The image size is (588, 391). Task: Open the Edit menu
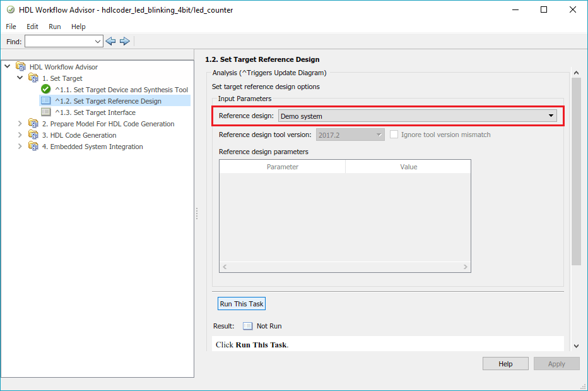(x=32, y=27)
